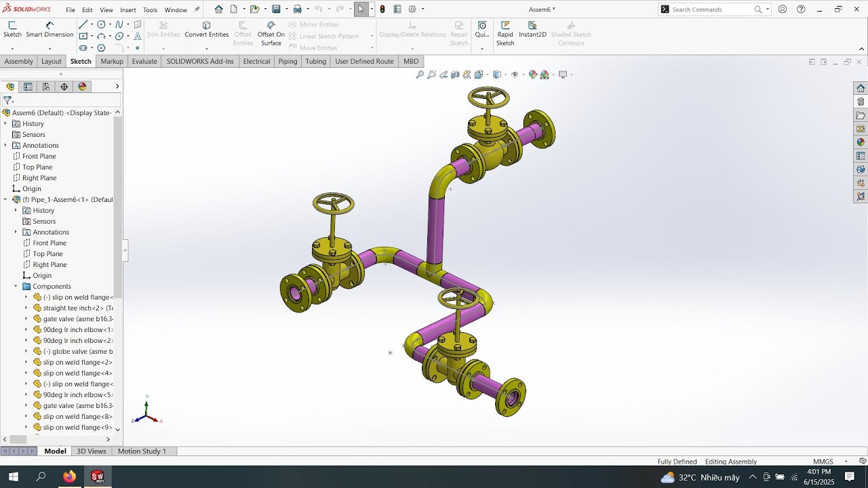Open the Smart Dimension dropdown arrow

(x=50, y=48)
